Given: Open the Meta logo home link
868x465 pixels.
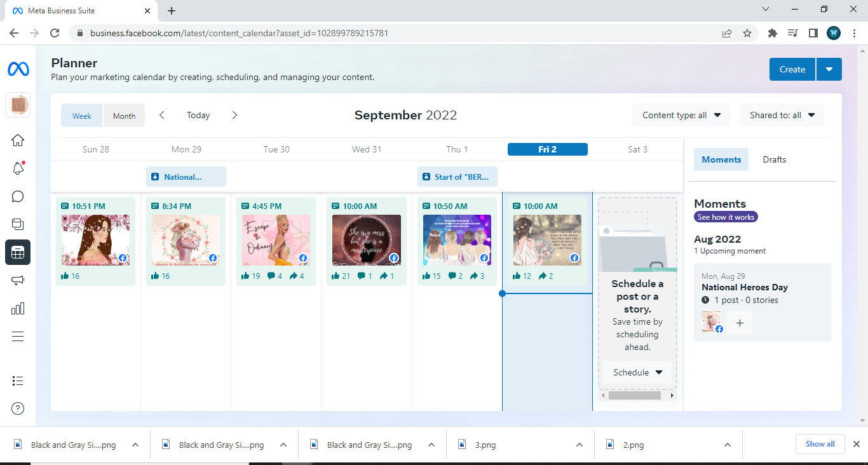Looking at the screenshot, I should pyautogui.click(x=18, y=69).
